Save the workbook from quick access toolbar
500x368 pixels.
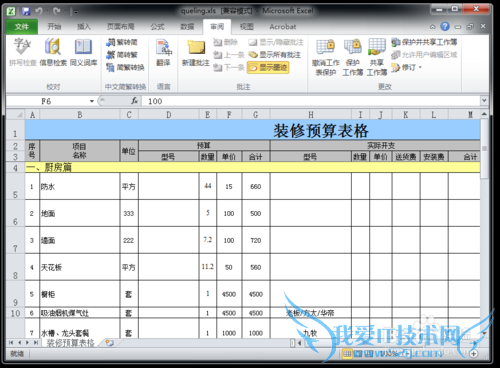(x=26, y=11)
